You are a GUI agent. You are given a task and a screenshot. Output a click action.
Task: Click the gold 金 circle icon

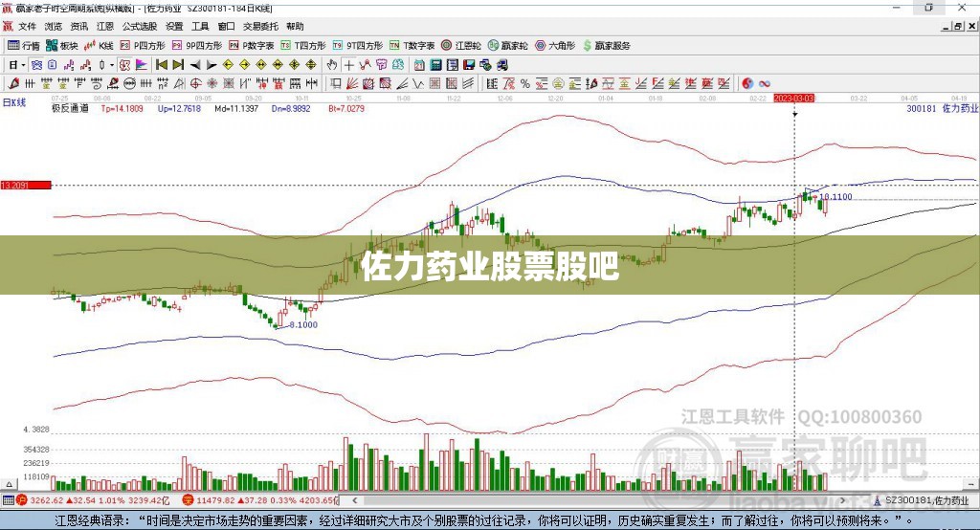[x=558, y=84]
